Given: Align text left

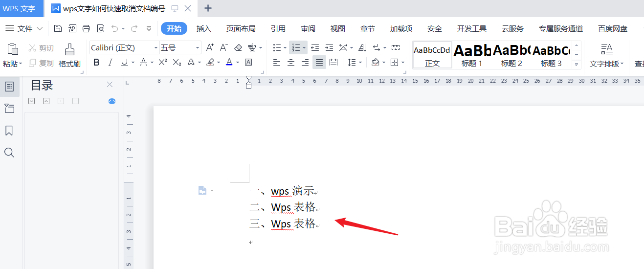Looking at the screenshot, I should pos(277,62).
